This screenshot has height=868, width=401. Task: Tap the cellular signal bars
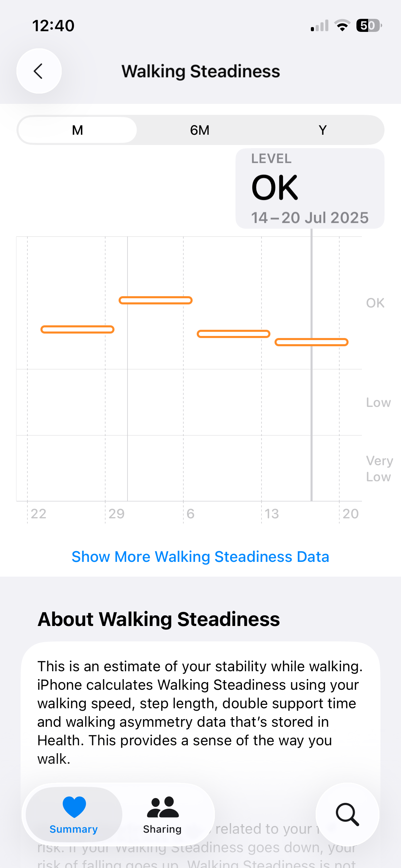[x=319, y=26]
